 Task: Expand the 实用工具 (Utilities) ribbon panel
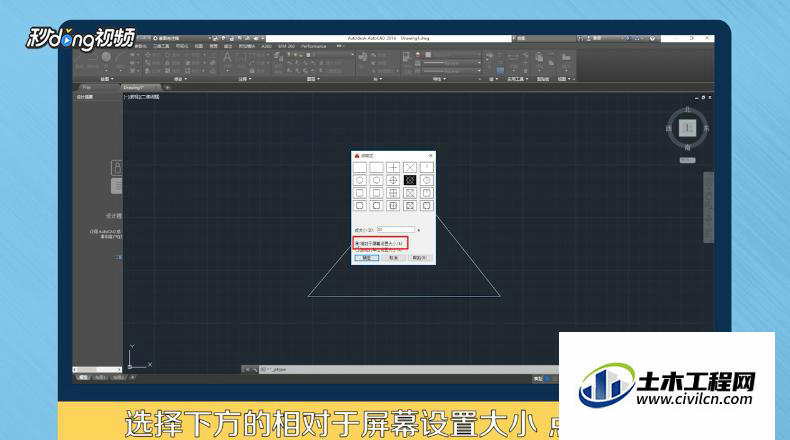(517, 79)
